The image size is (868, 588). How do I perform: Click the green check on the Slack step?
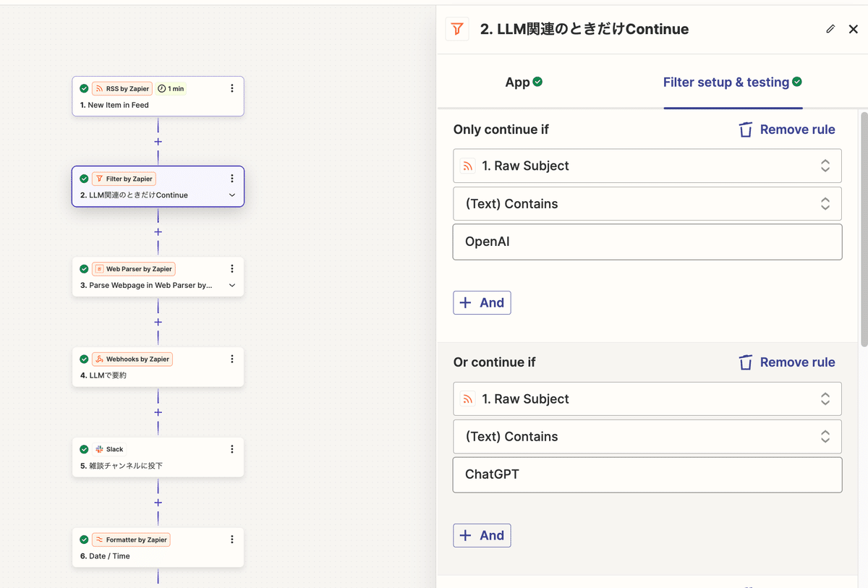coord(84,449)
